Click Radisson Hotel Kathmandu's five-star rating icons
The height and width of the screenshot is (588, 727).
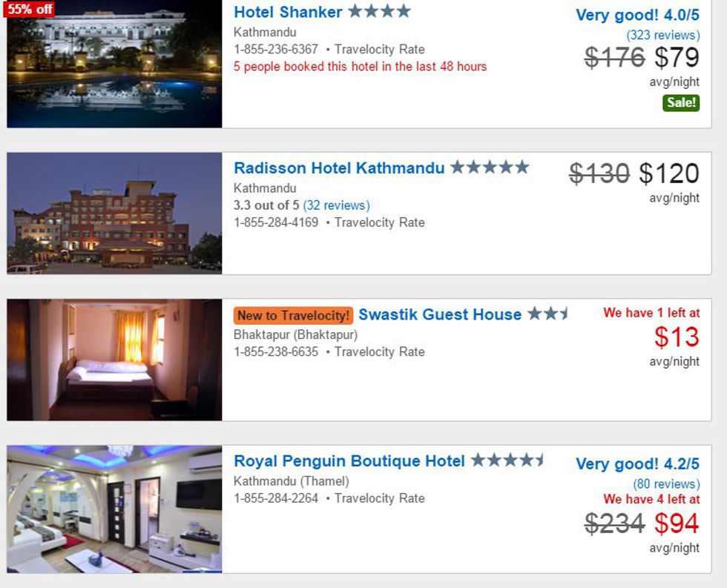[490, 168]
